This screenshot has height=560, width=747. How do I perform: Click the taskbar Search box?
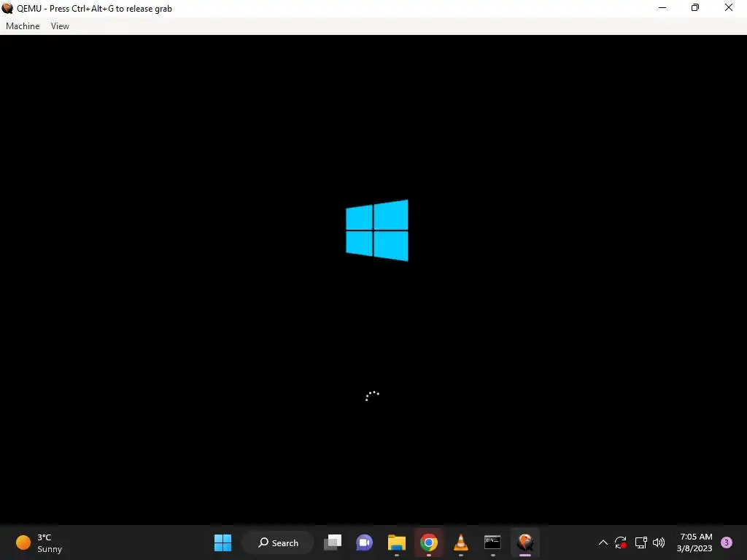[278, 542]
